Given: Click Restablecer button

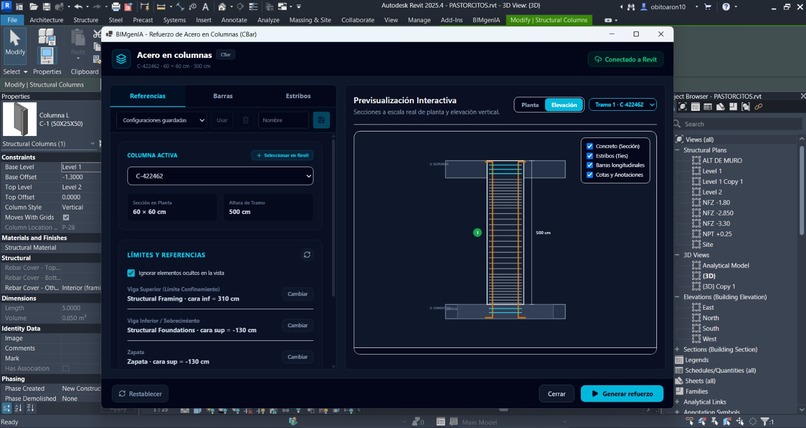Looking at the screenshot, I should (x=140, y=394).
